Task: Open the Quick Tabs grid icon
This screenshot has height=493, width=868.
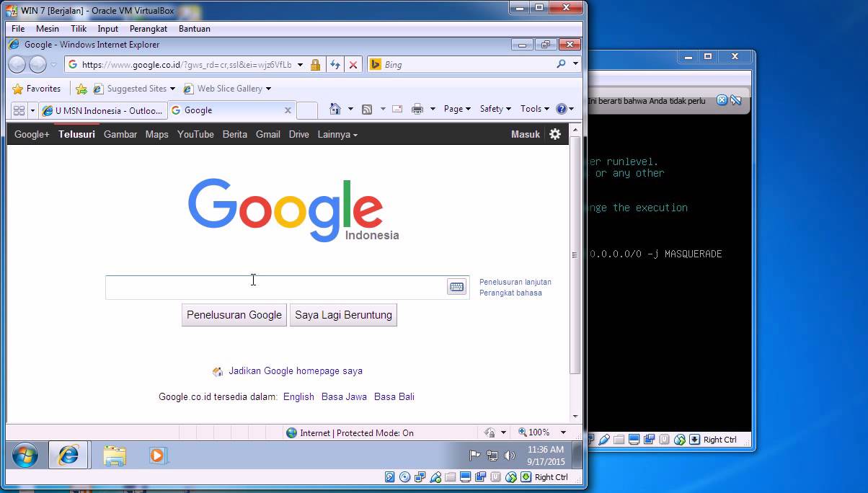Action: tap(19, 110)
